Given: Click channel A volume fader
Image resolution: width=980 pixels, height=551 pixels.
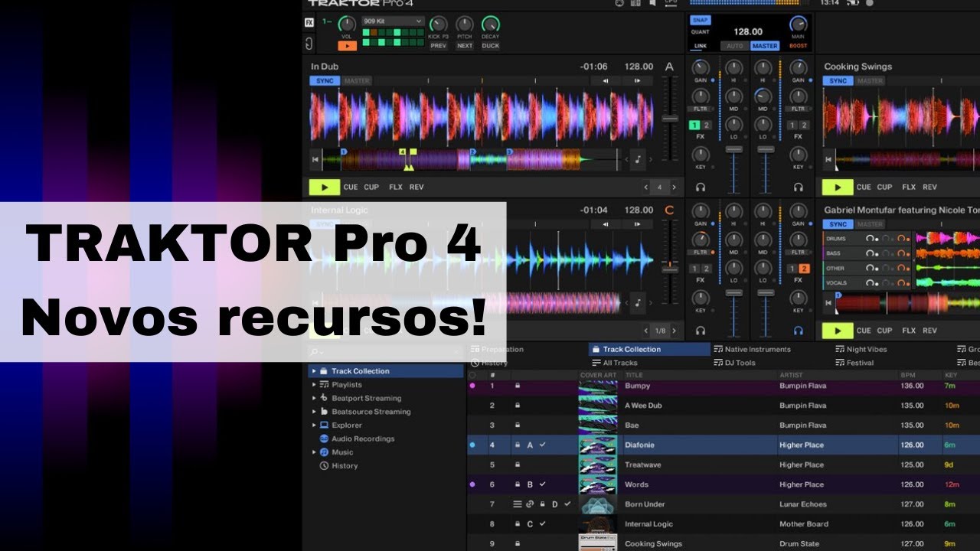Looking at the screenshot, I should tap(734, 148).
